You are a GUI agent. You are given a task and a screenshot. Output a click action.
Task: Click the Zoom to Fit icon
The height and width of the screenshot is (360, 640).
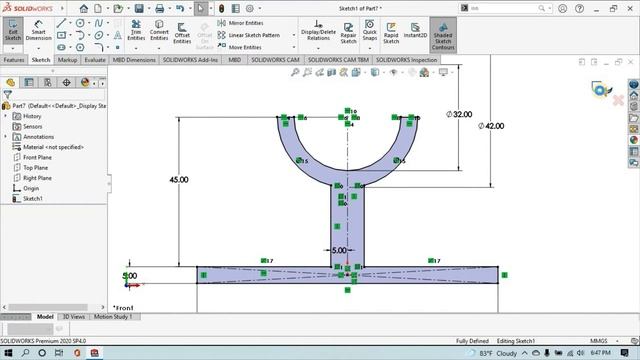(x=295, y=72)
